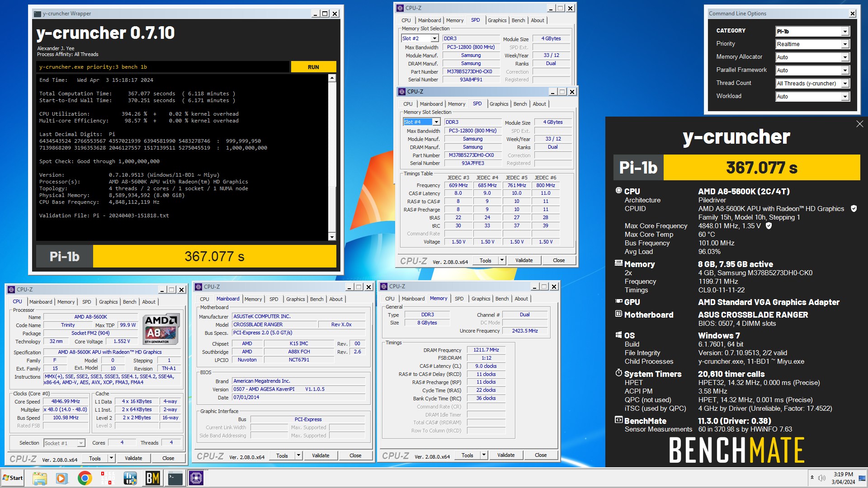Open the Socket #1 selection dropdown
The width and height of the screenshot is (868, 488).
click(64, 443)
